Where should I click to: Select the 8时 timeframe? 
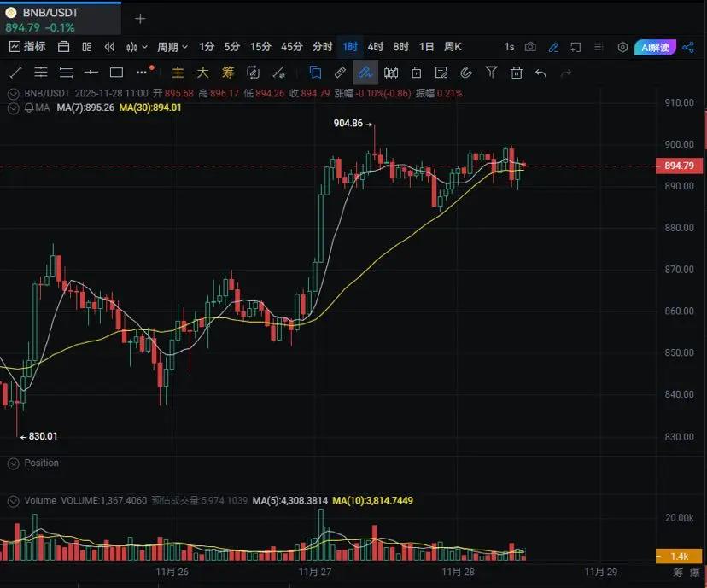pyautogui.click(x=400, y=47)
